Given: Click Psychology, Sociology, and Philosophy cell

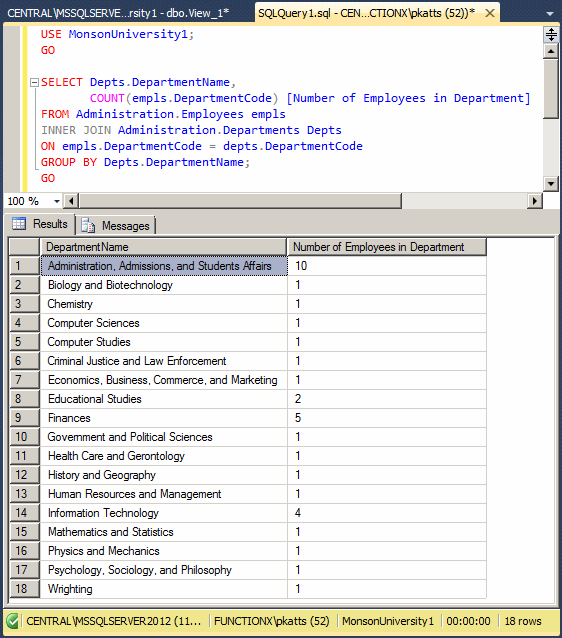Looking at the screenshot, I should click(x=164, y=570).
